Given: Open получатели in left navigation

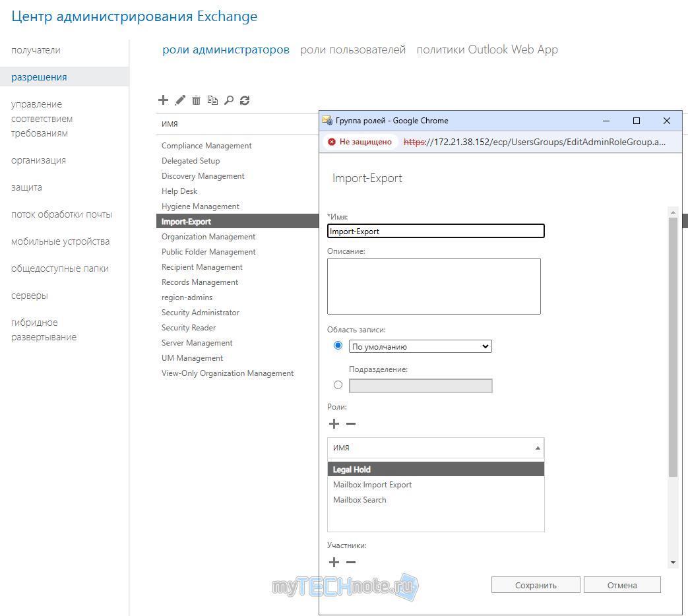Looking at the screenshot, I should [36, 51].
